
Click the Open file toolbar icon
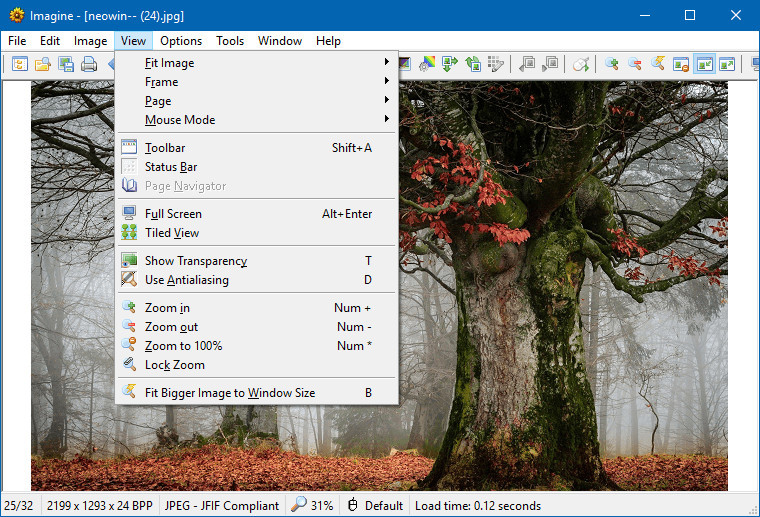point(43,64)
